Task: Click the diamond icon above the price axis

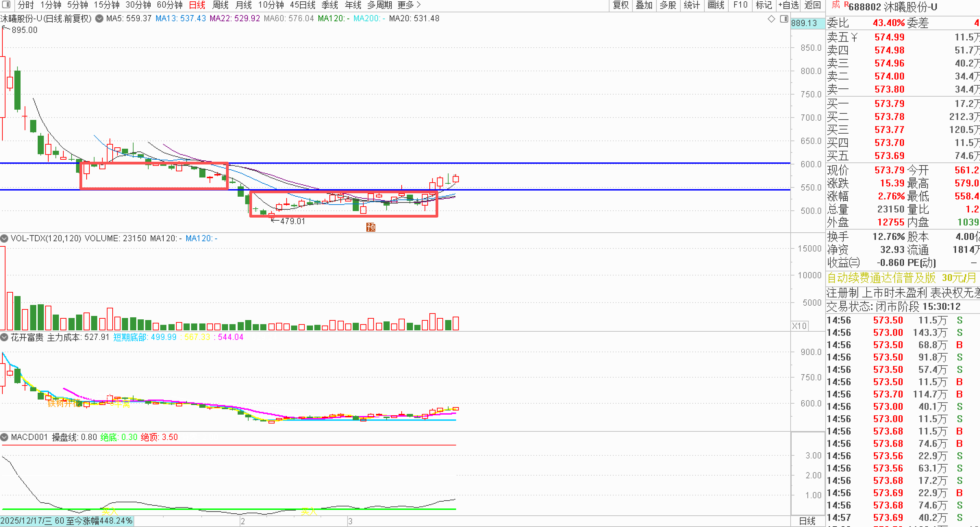Action: click(x=771, y=19)
